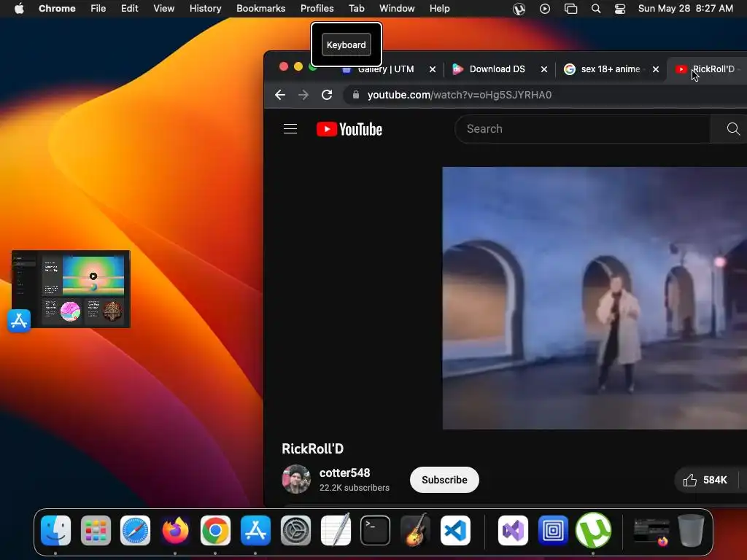
Task: Click the date and time clock
Action: tap(686, 9)
